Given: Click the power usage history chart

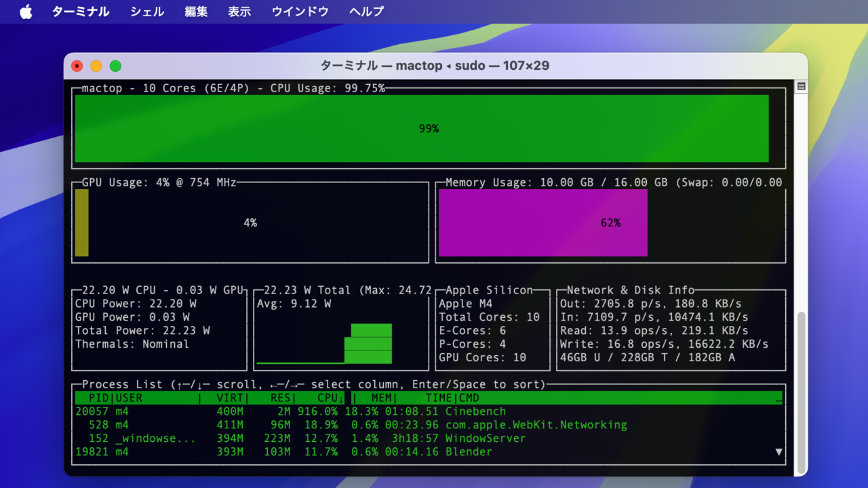Looking at the screenshot, I should pos(324,344).
